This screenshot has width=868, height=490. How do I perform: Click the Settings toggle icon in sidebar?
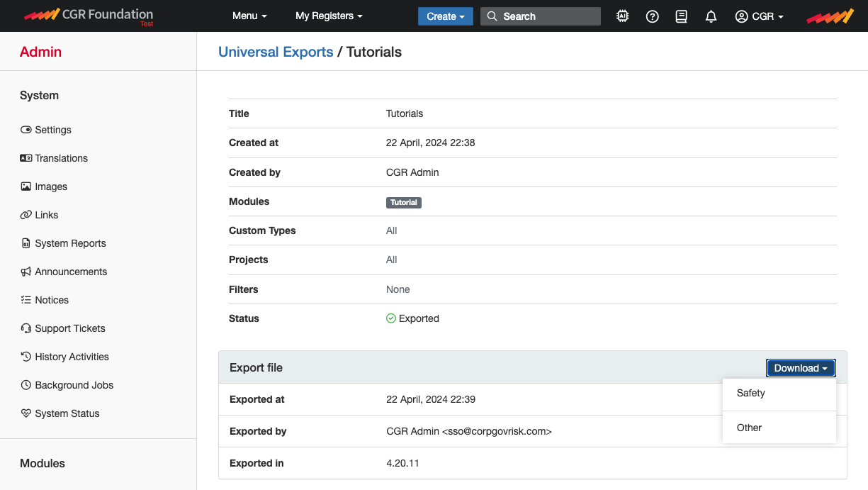click(x=26, y=130)
